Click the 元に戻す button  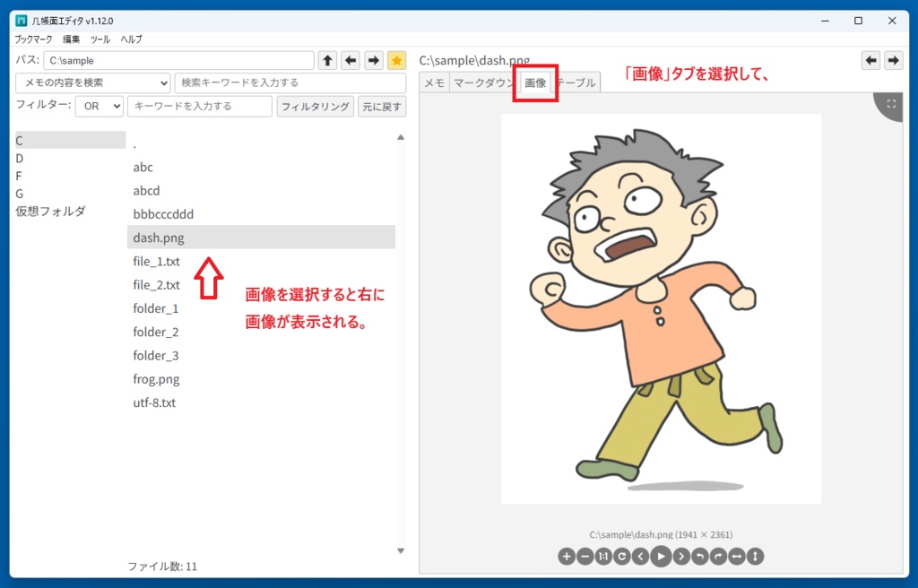[382, 106]
